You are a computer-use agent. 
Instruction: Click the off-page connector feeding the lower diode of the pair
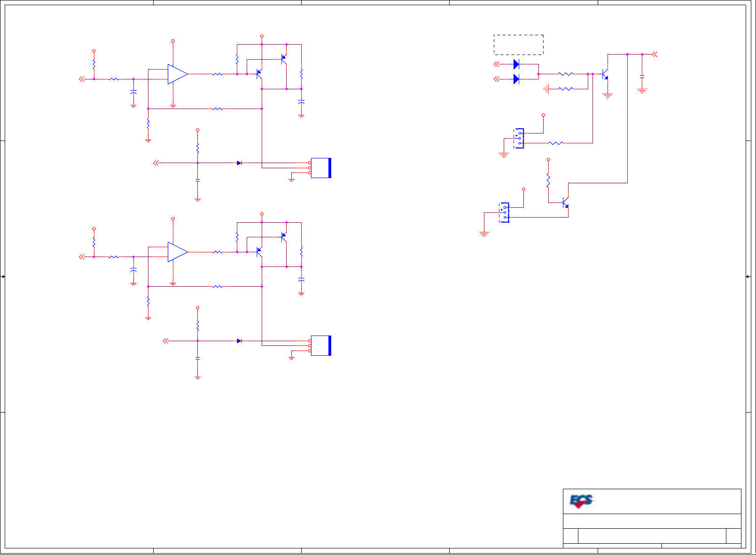497,79
